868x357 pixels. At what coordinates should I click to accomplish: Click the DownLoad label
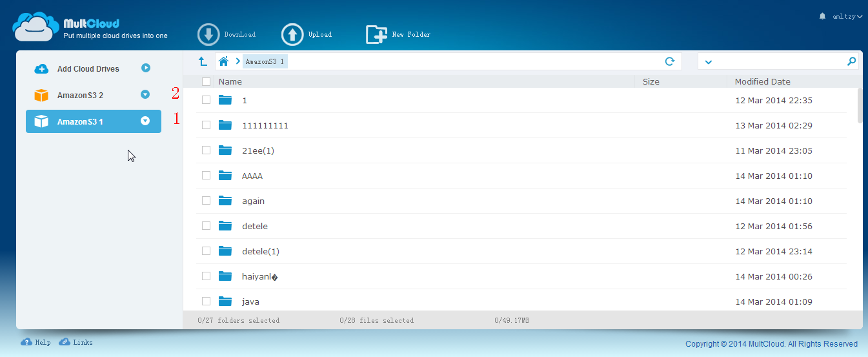point(240,35)
